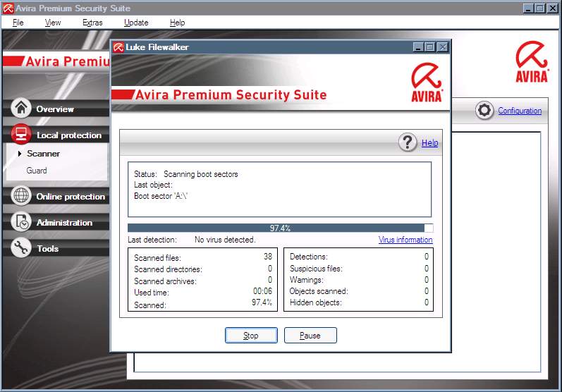The image size is (562, 392).
Task: Open the Local protection section label
Action: (x=69, y=135)
